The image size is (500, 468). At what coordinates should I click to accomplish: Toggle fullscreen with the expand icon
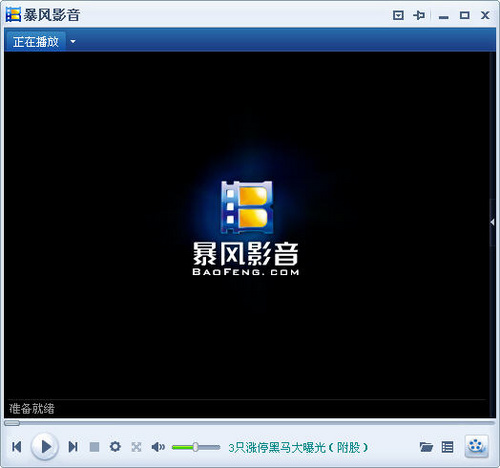(x=136, y=447)
